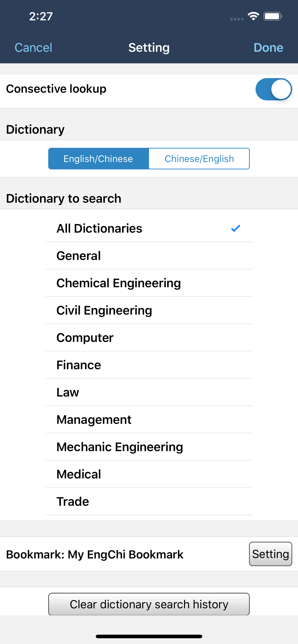Viewport: 298px width, 644px height.
Task: Tap the battery indicator icon
Action: 273,16
